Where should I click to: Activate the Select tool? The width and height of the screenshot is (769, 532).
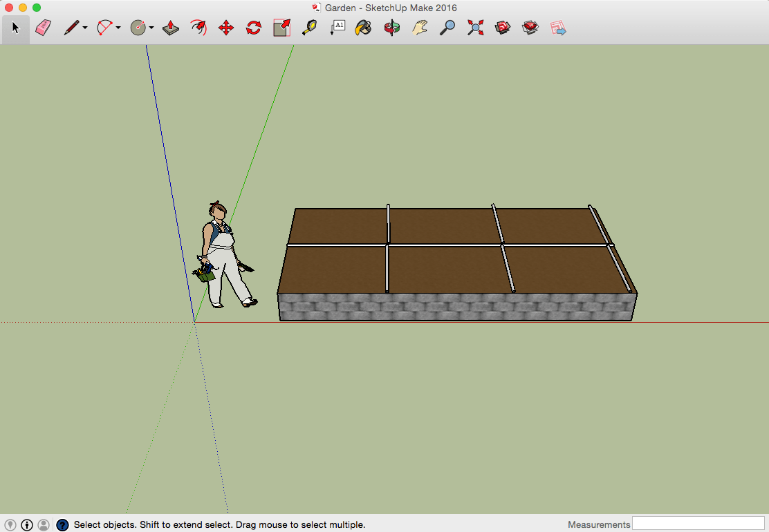(15, 28)
